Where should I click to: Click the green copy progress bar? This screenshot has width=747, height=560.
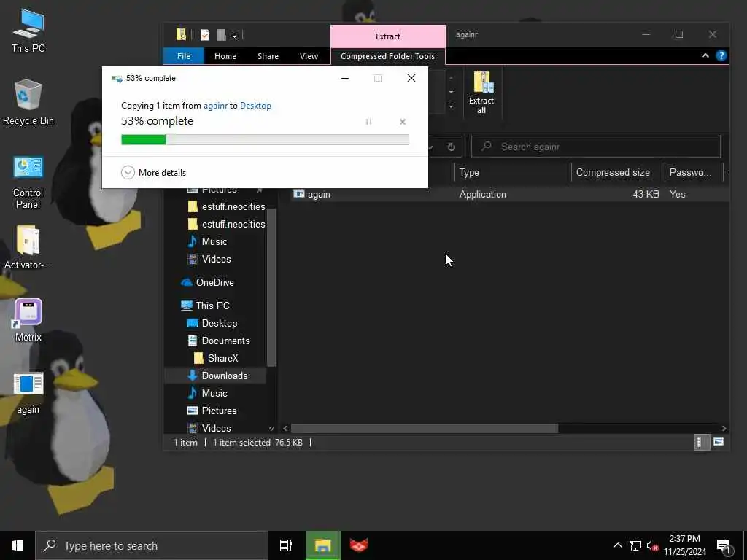point(265,139)
